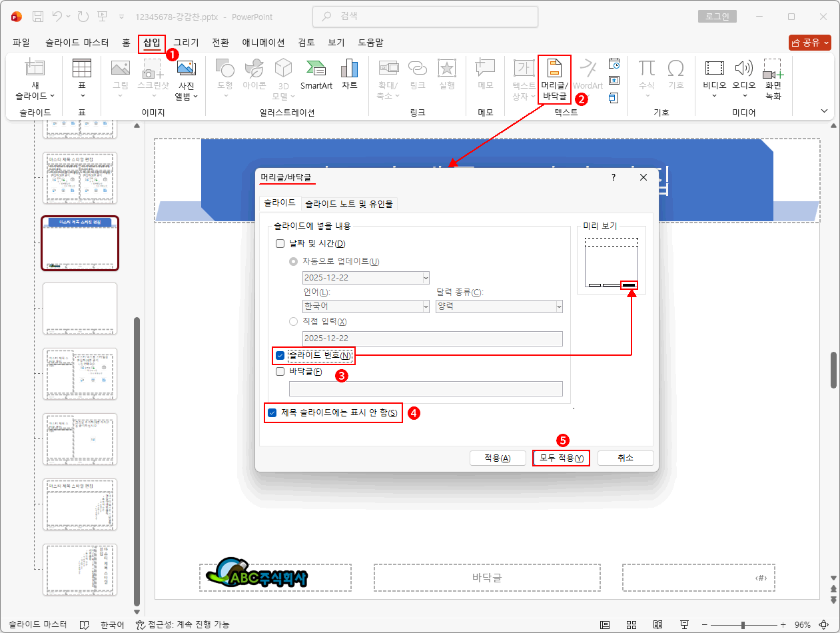Viewport: 840px width, 633px height.
Task: Open the Video (비디오) insert icon
Action: coord(714,68)
